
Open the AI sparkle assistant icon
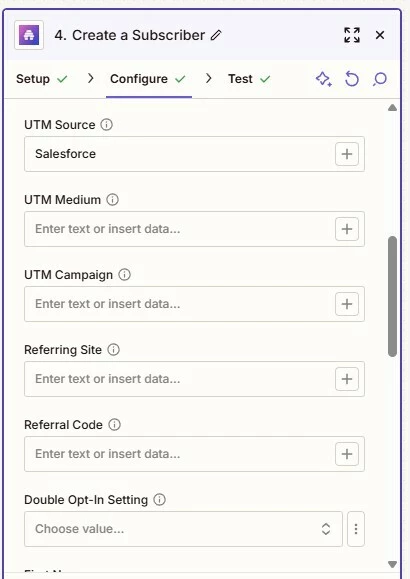coord(324,79)
